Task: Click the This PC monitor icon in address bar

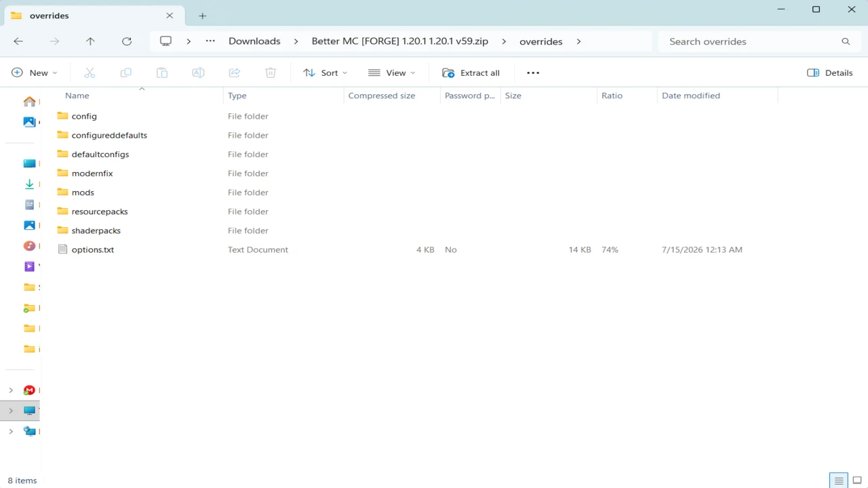Action: tap(165, 41)
